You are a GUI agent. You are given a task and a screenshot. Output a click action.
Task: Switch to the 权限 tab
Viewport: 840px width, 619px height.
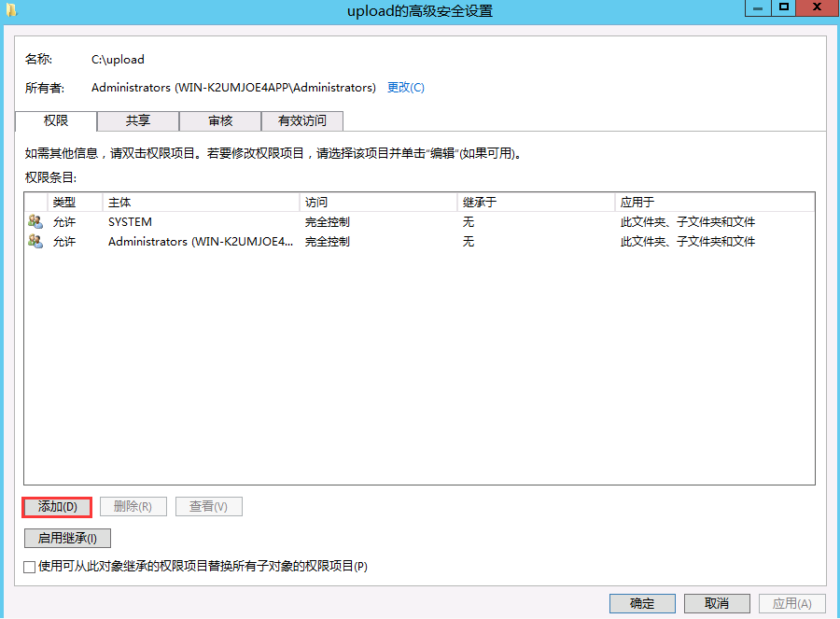(56, 121)
